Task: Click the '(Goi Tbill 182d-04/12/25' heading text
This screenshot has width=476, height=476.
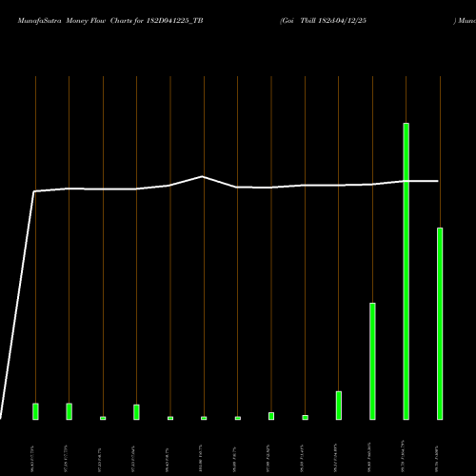Action: (x=323, y=21)
